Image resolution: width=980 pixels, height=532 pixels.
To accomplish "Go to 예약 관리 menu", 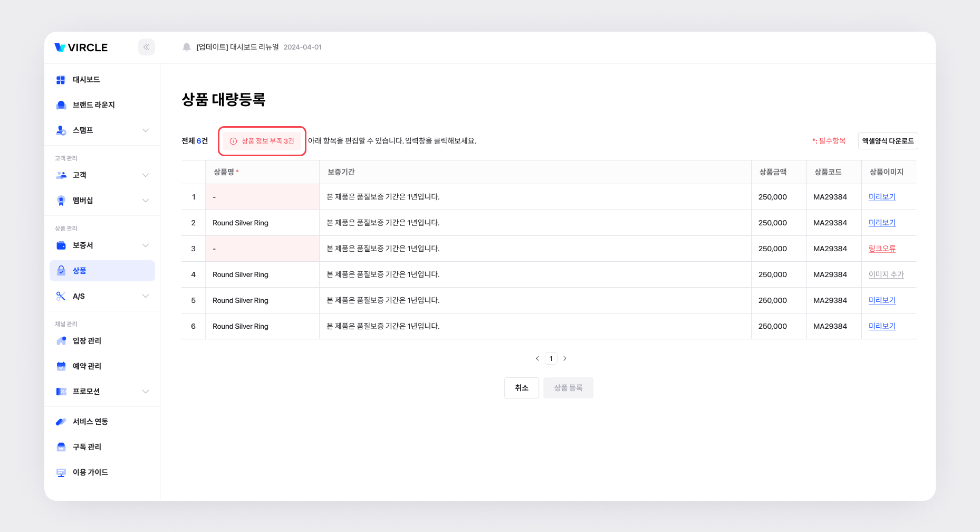I will pos(102,366).
